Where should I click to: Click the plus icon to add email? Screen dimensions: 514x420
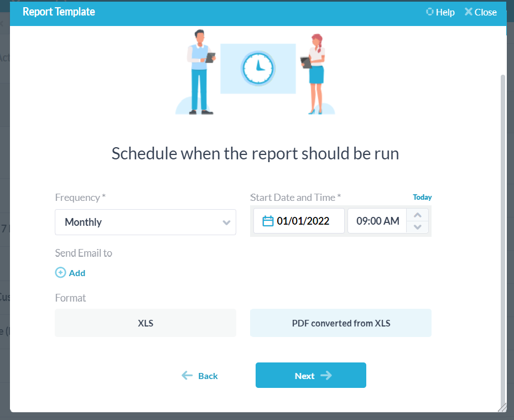tap(60, 272)
